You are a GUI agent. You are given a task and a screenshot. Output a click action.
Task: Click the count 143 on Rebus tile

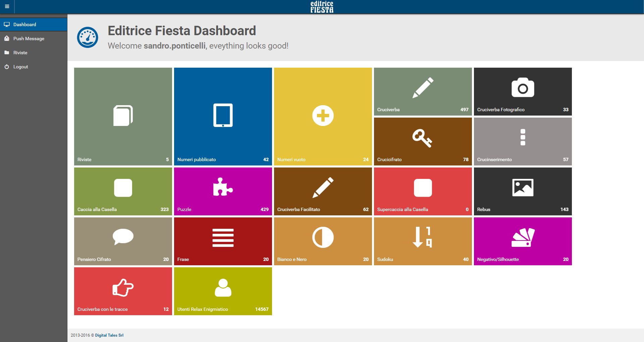565,209
